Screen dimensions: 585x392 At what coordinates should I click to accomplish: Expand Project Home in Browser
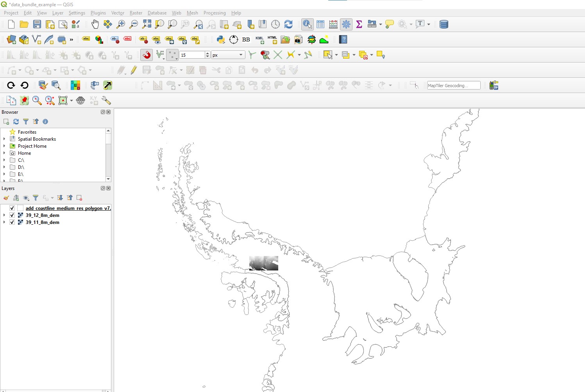(x=4, y=146)
